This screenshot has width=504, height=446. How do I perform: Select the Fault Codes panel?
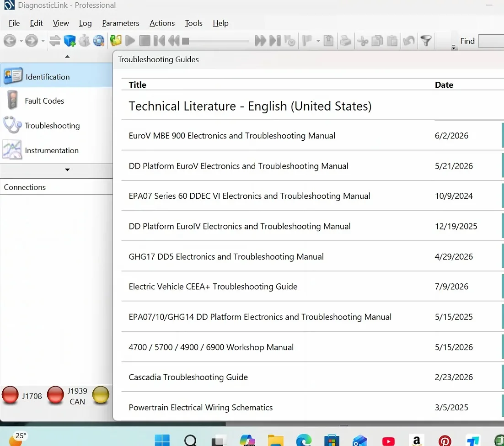tap(56, 101)
